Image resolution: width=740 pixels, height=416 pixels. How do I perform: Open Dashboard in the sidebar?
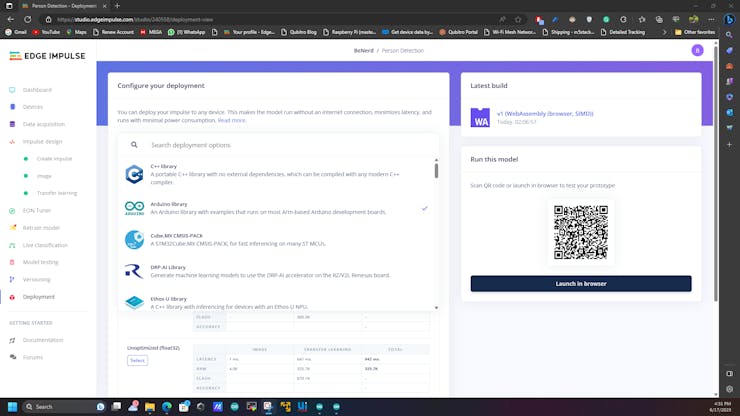point(37,90)
